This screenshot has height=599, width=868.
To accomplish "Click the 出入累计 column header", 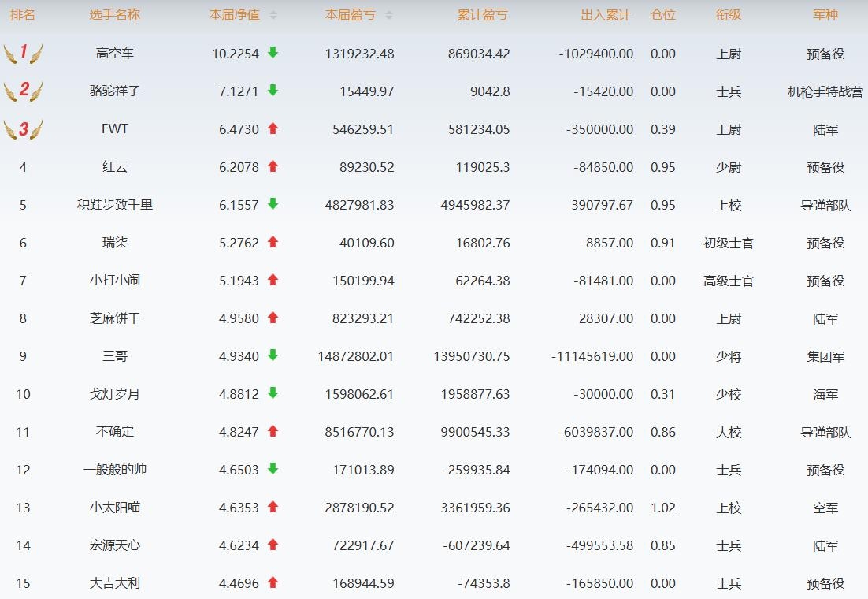I will tap(605, 15).
